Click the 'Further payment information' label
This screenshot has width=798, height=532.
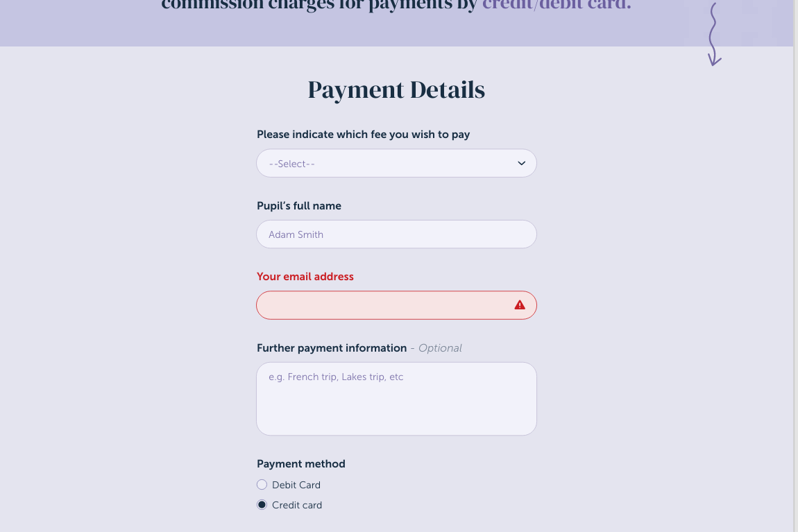(332, 348)
